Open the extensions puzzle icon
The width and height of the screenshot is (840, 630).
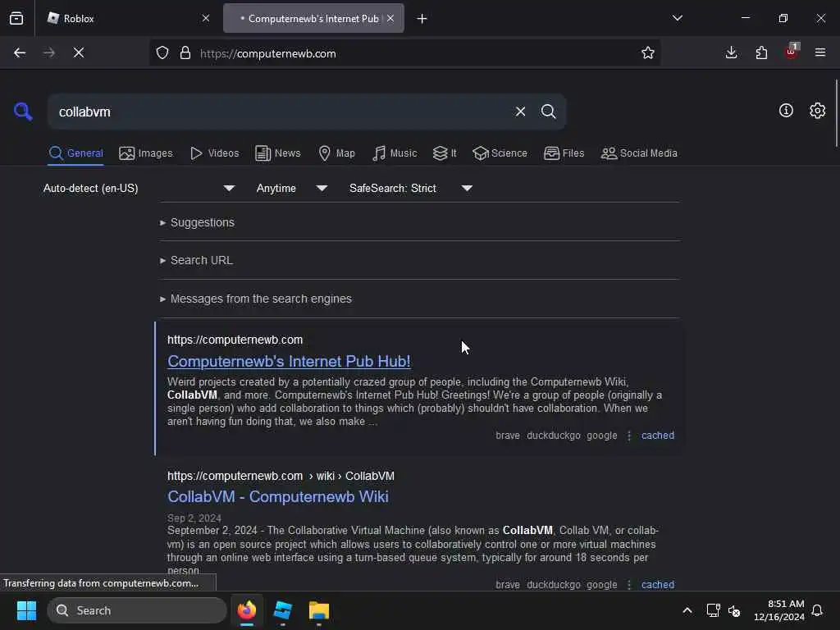pyautogui.click(x=761, y=53)
